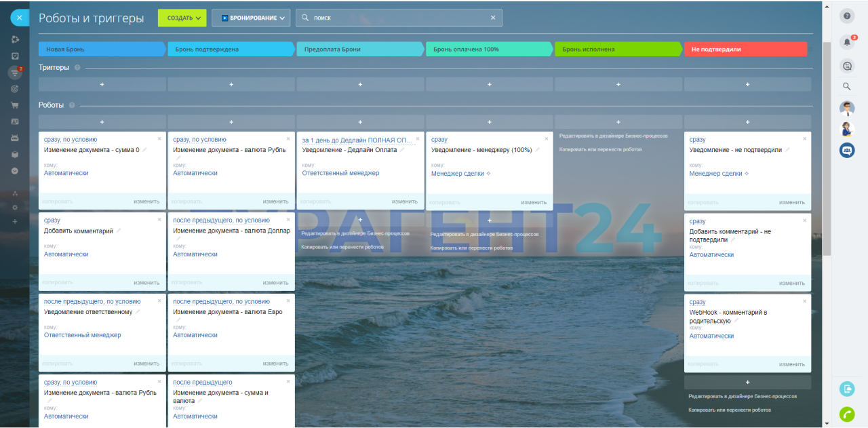The image size is (868, 428).
Task: Click the magnifier icon in right sidebar
Action: (x=846, y=86)
